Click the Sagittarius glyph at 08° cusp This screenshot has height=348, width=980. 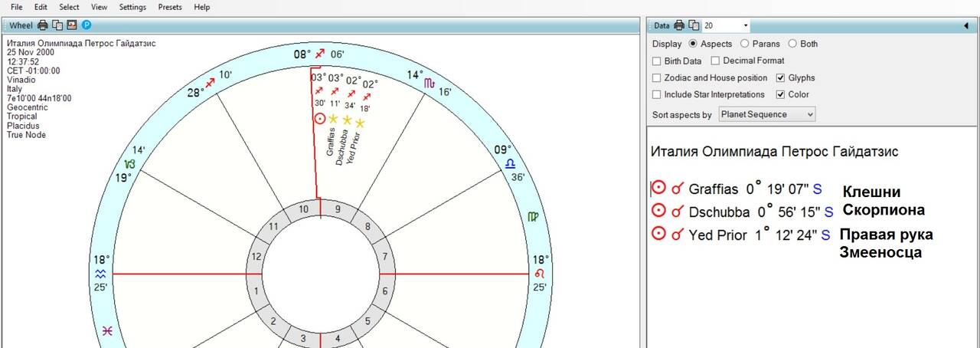pyautogui.click(x=319, y=54)
